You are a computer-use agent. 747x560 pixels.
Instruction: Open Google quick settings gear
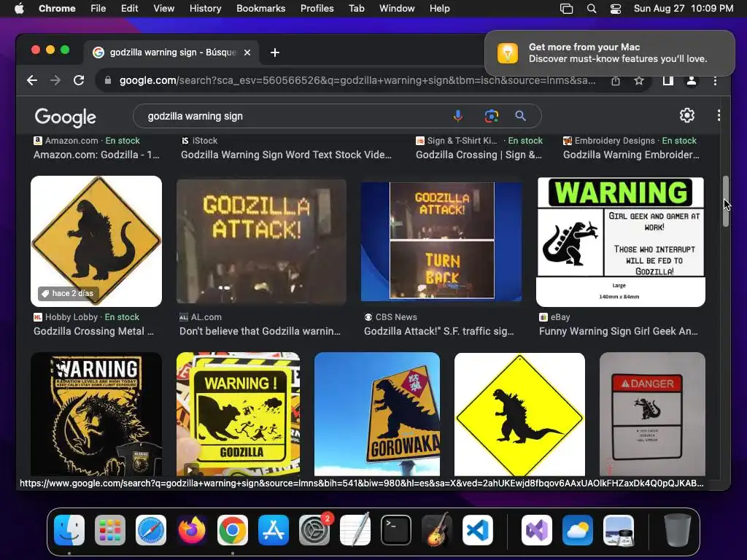tap(686, 115)
